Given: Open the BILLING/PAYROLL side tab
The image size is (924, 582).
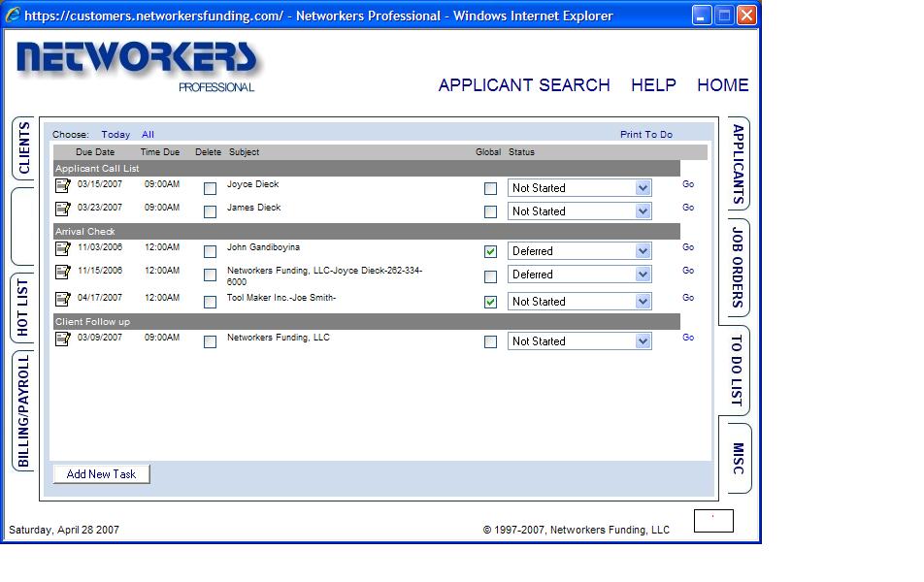Looking at the screenshot, I should (x=23, y=411).
